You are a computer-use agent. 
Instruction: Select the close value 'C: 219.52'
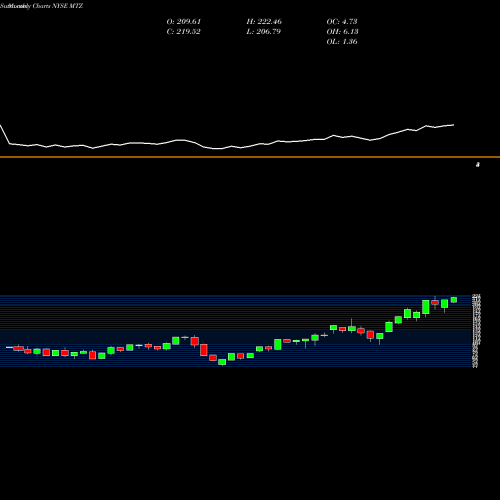pos(183,32)
